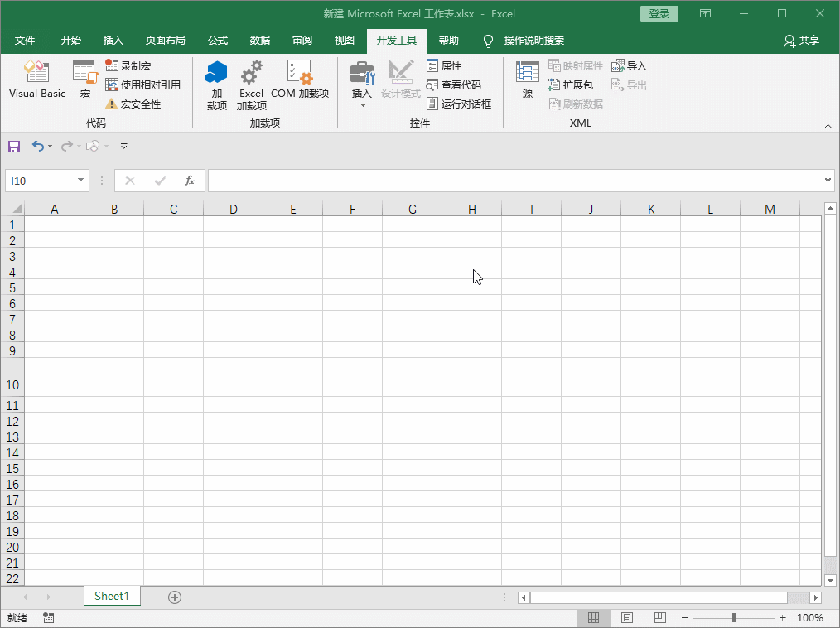Open XML 扩展包 expansion packs
This screenshot has width=840, height=628.
570,85
